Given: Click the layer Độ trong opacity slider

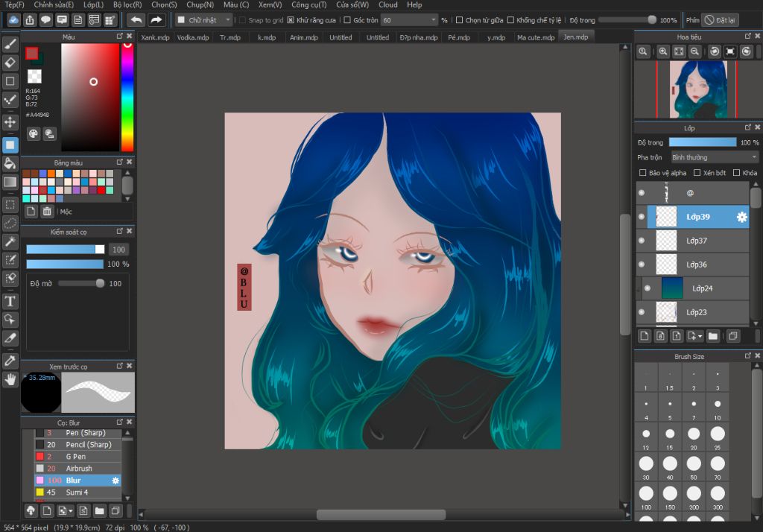Looking at the screenshot, I should point(703,142).
